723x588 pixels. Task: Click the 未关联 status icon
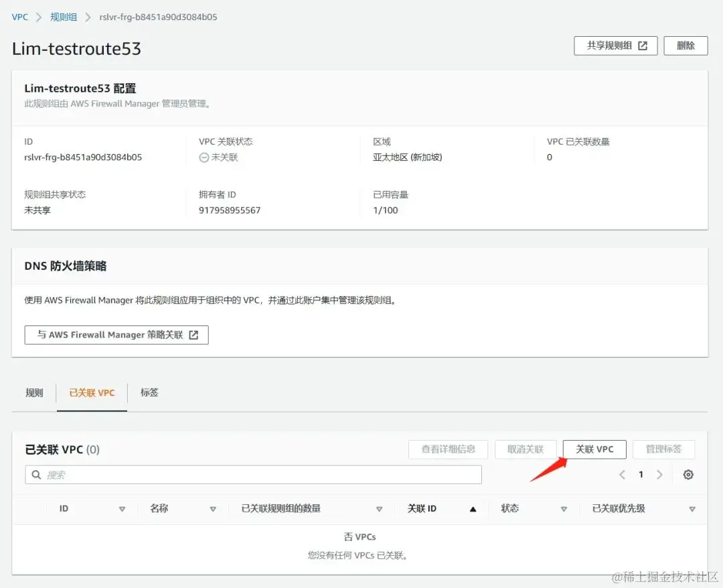pyautogui.click(x=204, y=158)
